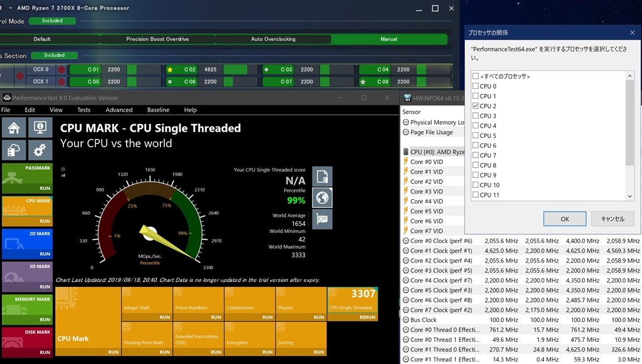Click the clock icon beside Core #0 Clock
Screen dimensions: 642x364
pos(406,241)
